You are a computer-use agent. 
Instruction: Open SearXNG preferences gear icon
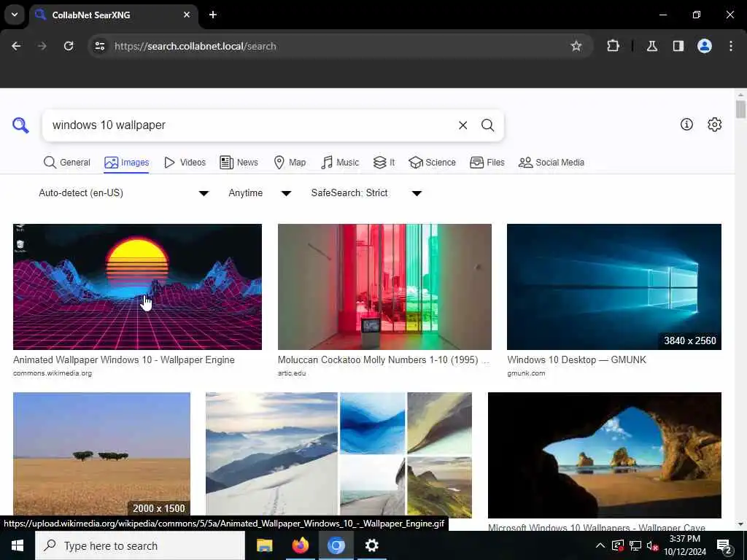[x=715, y=124]
